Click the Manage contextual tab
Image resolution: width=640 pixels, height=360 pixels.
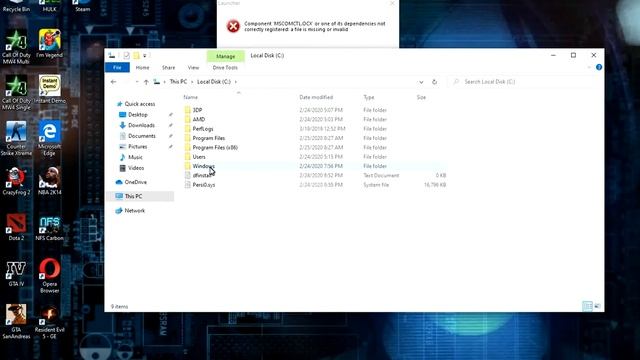click(x=226, y=56)
